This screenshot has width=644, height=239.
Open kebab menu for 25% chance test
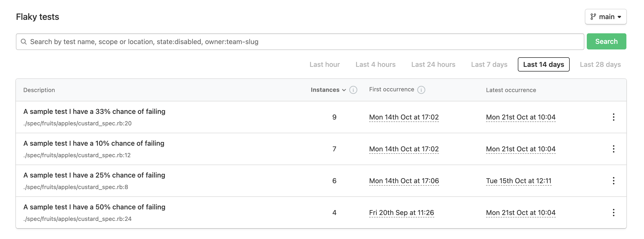click(x=613, y=181)
